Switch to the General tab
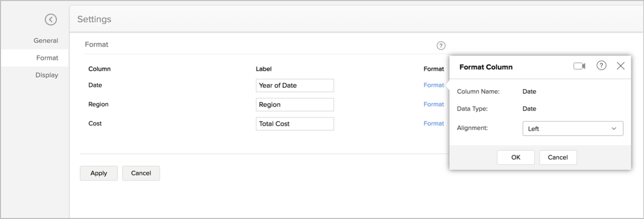The image size is (644, 219). pos(46,41)
